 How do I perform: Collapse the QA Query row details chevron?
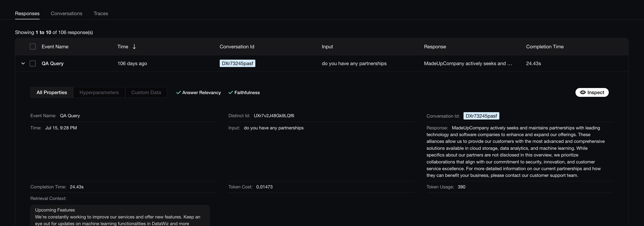pos(23,63)
